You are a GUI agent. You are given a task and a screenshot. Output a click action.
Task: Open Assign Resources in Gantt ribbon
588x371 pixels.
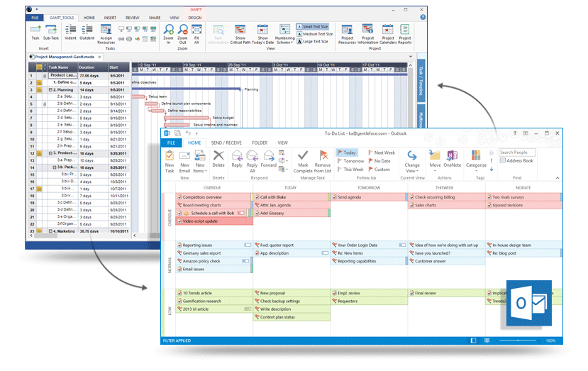point(106,34)
